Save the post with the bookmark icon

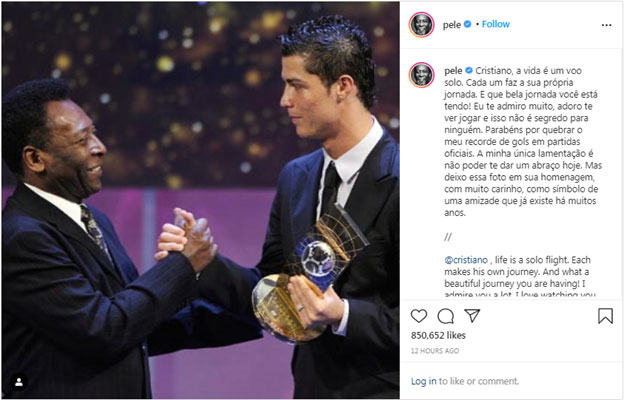click(605, 316)
